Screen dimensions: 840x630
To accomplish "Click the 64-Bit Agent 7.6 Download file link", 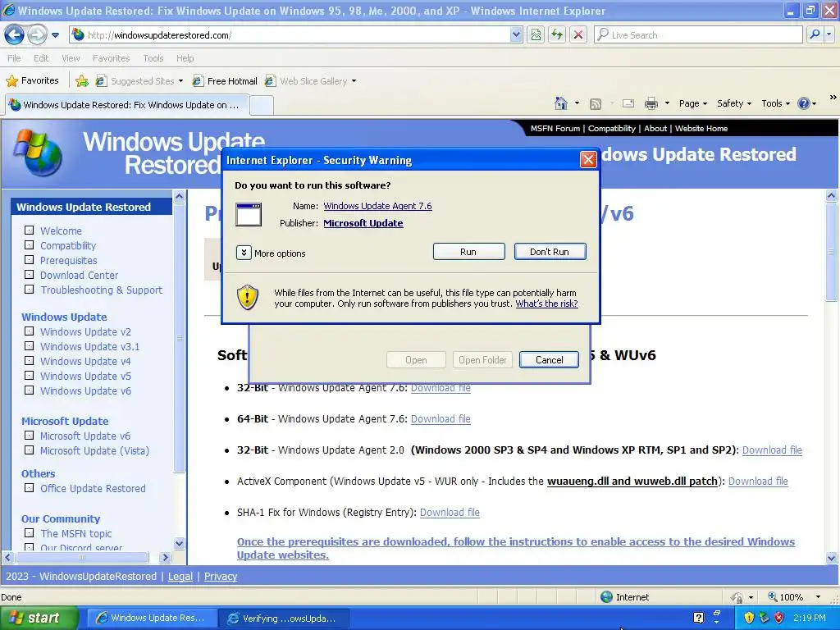I will coord(441,419).
